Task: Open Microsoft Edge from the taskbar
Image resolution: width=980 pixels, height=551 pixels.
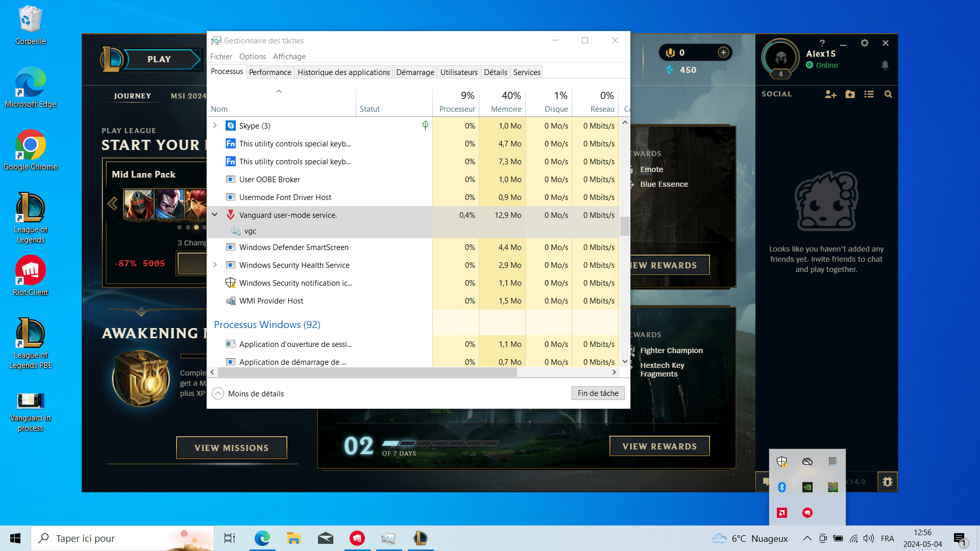Action: coord(262,538)
